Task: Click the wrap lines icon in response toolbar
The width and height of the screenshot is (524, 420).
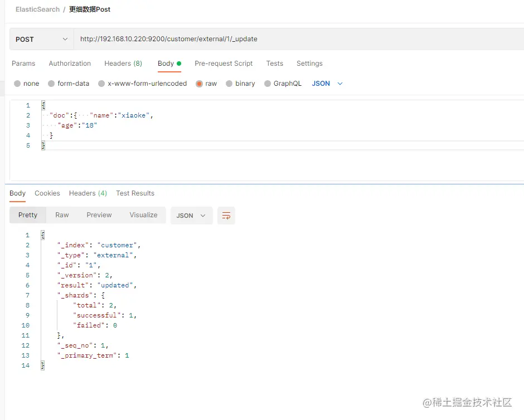Action: [226, 216]
